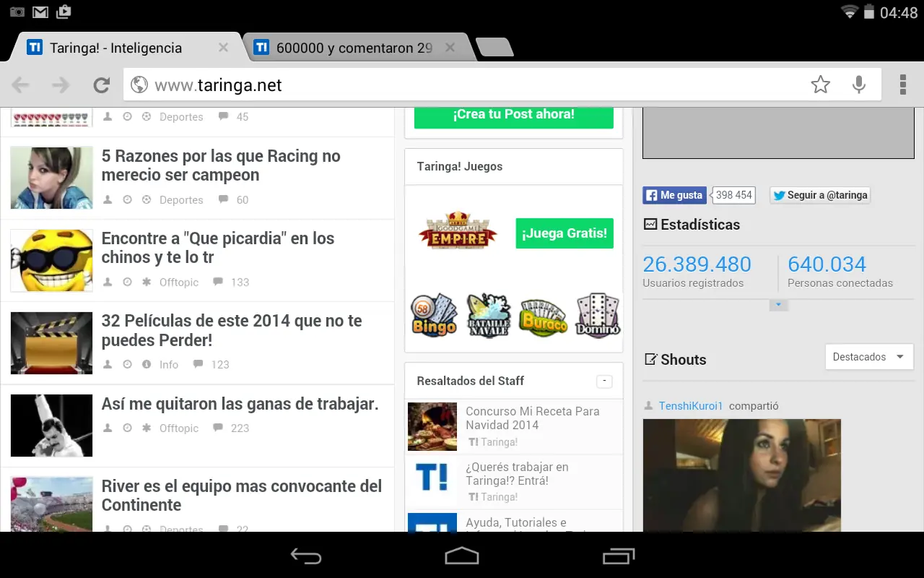Open the Bataille Navale game icon
Image resolution: width=924 pixels, height=578 pixels.
pos(489,315)
